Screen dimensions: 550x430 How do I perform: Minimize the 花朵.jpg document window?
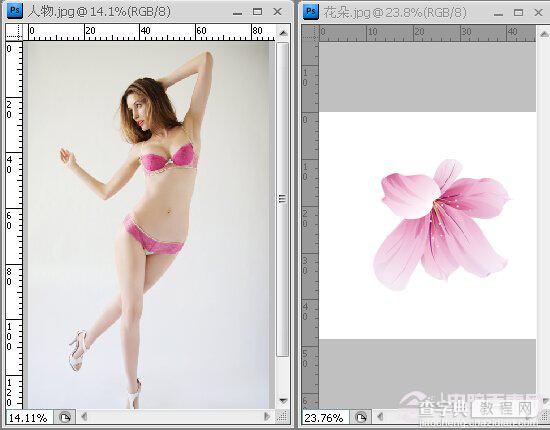coord(498,13)
